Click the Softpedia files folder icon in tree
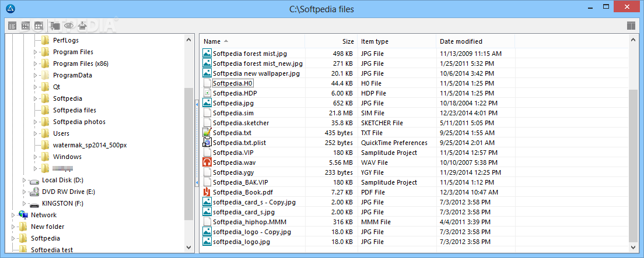This screenshot has width=644, height=258. click(45, 110)
